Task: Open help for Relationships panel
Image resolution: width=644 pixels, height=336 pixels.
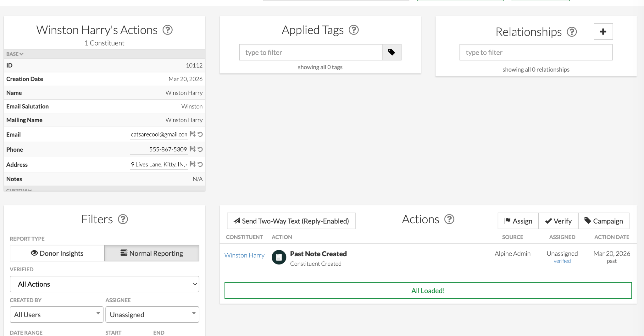Action: pyautogui.click(x=572, y=32)
